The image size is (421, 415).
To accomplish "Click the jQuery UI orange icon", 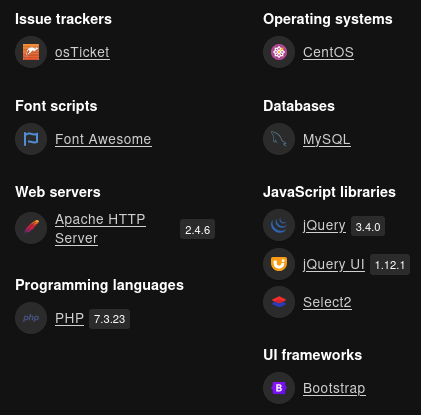I will pyautogui.click(x=279, y=264).
